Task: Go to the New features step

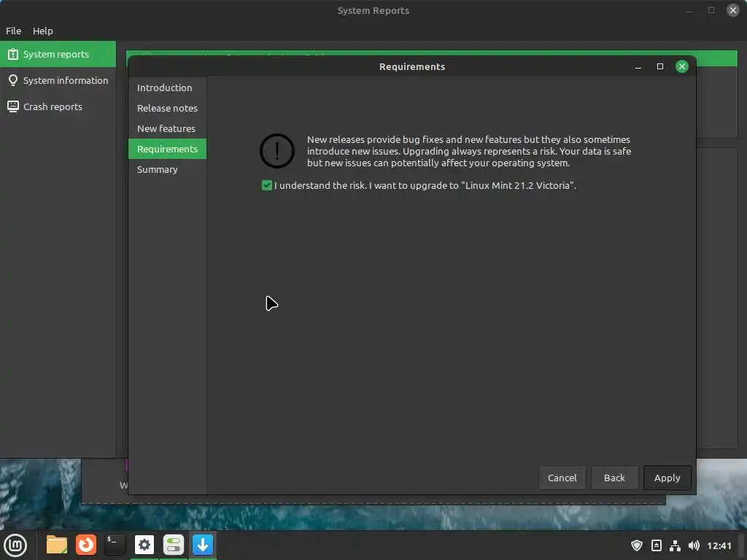Action: (167, 128)
